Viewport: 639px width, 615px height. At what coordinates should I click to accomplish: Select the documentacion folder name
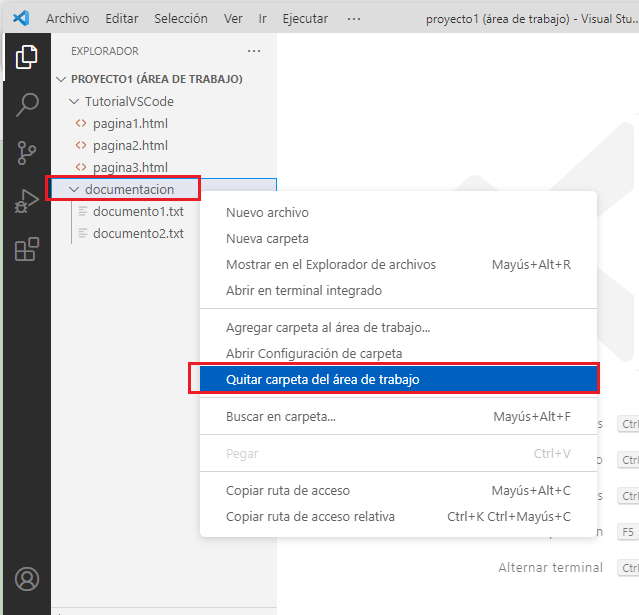pos(129,189)
